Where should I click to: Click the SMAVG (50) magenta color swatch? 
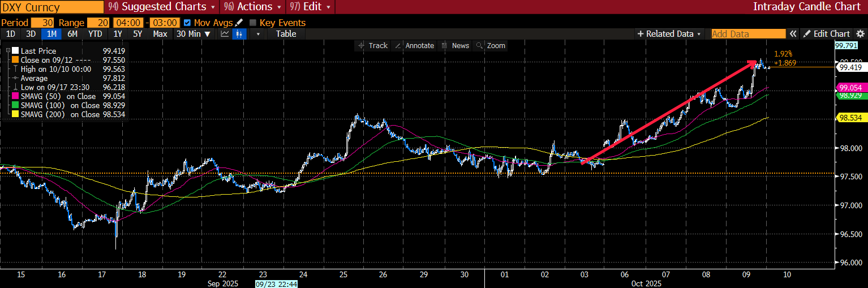click(x=15, y=96)
